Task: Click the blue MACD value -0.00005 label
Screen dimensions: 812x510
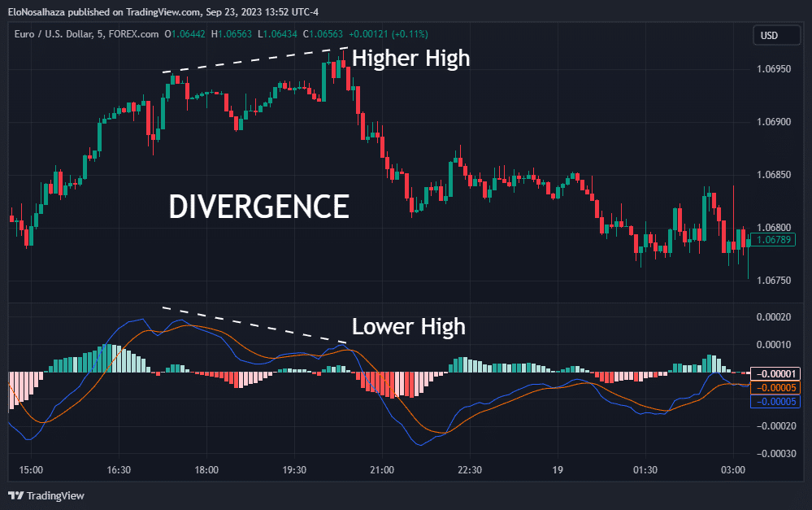Action: tap(775, 402)
